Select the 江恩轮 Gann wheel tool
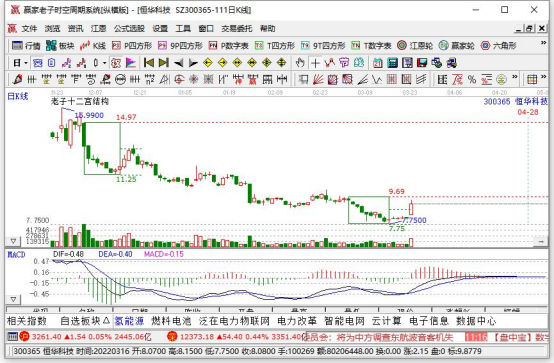This screenshot has height=363, width=554. 415,46
